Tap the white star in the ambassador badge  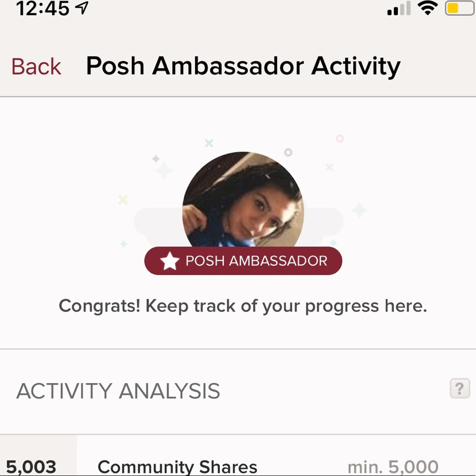(x=170, y=261)
